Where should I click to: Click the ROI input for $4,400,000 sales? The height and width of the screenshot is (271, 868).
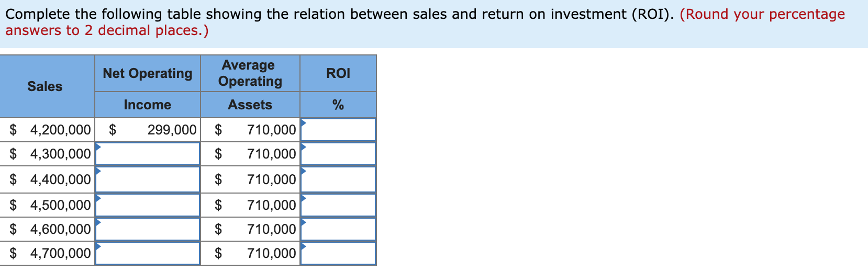point(338,179)
